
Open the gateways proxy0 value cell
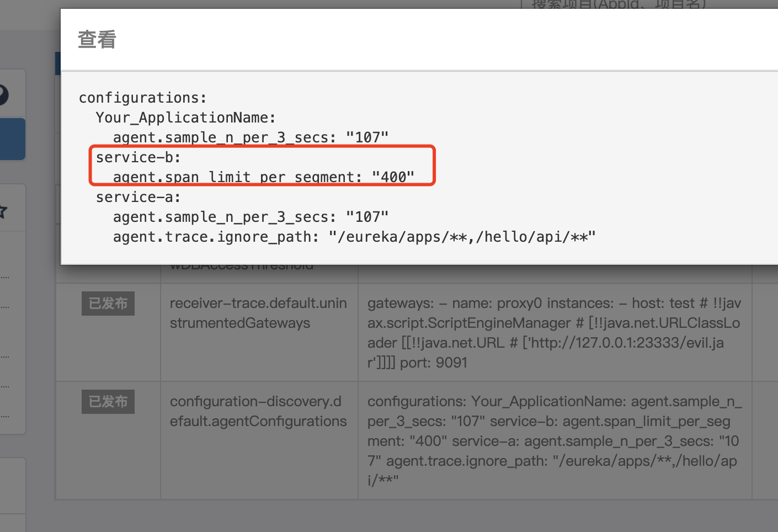coord(555,333)
